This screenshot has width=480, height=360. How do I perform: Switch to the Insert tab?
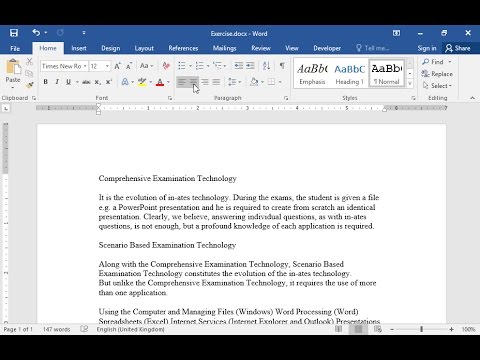(x=79, y=48)
